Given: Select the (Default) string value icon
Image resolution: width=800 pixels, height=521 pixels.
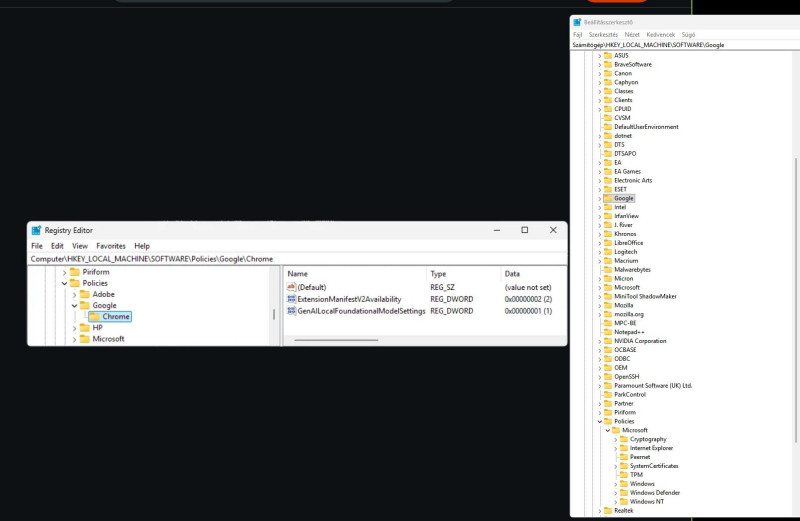Looking at the screenshot, I should (x=291, y=287).
